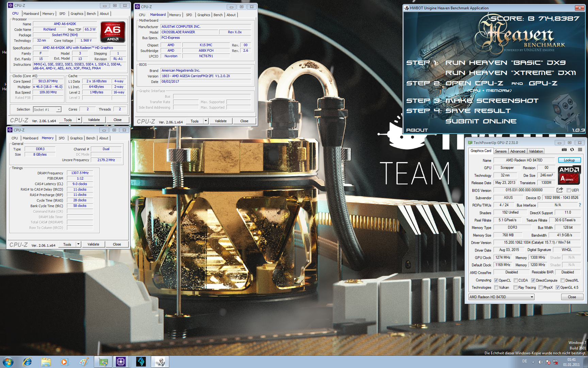Click RUN HEAVEN "BASIC" DX9 step
The image size is (588, 368).
[x=505, y=63]
